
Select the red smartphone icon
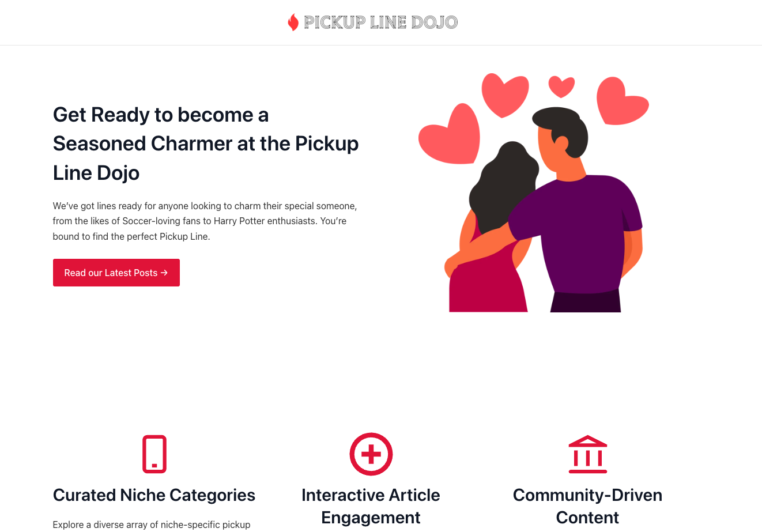[154, 454]
